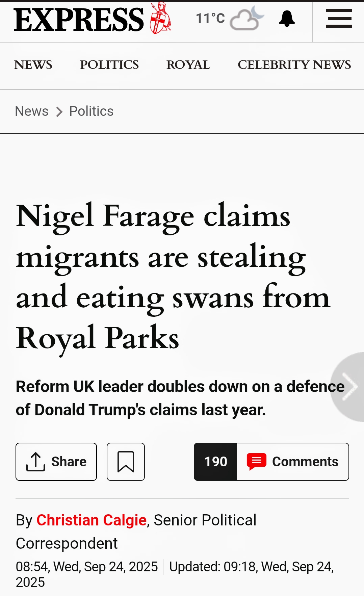Open the weather cloud icon
Screen dimensions: 364x596
[x=246, y=19]
